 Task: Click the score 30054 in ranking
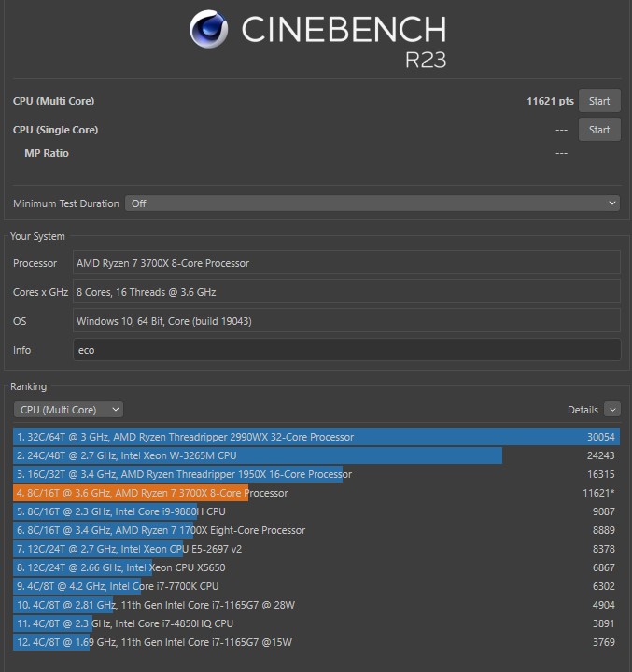(x=600, y=437)
